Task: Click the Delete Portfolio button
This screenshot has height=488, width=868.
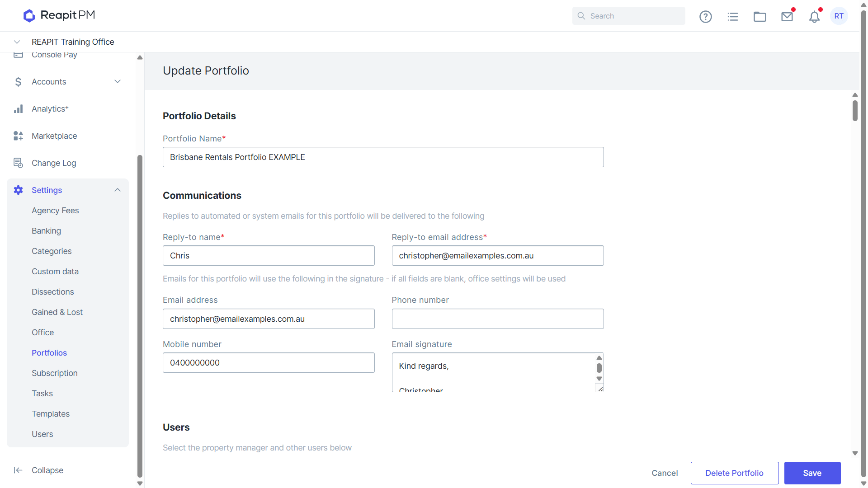Action: (735, 473)
